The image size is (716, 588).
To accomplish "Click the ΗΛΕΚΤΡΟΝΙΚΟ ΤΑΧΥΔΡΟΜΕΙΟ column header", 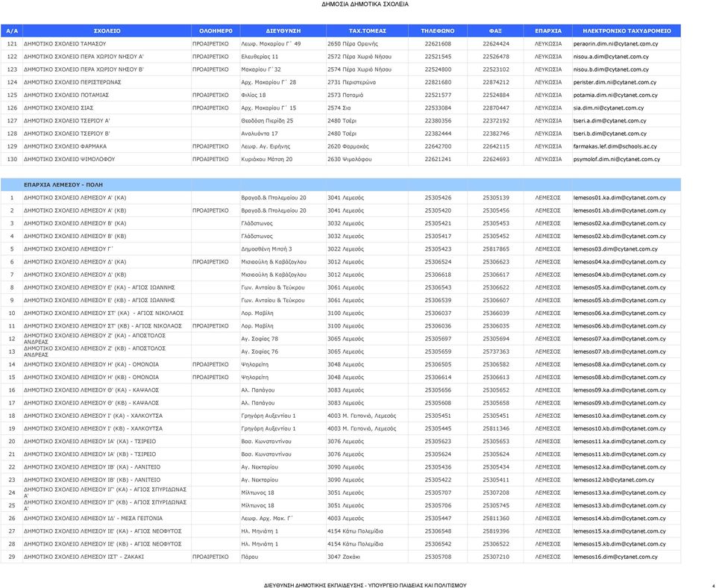I will pyautogui.click(x=626, y=31).
